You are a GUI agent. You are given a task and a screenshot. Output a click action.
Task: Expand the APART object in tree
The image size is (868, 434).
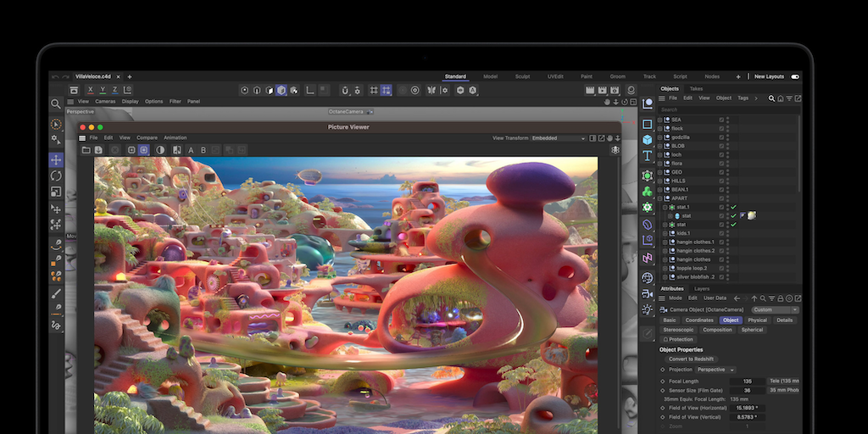coord(660,198)
